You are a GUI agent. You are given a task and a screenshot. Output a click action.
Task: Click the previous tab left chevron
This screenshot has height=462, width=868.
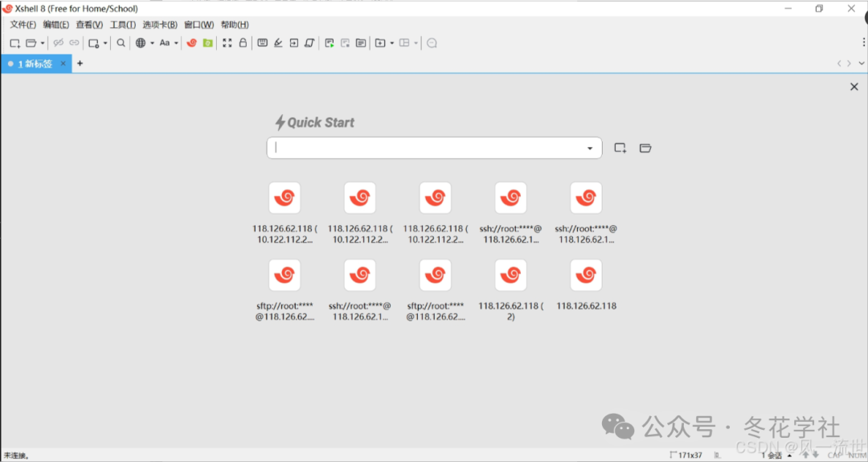tap(839, 63)
